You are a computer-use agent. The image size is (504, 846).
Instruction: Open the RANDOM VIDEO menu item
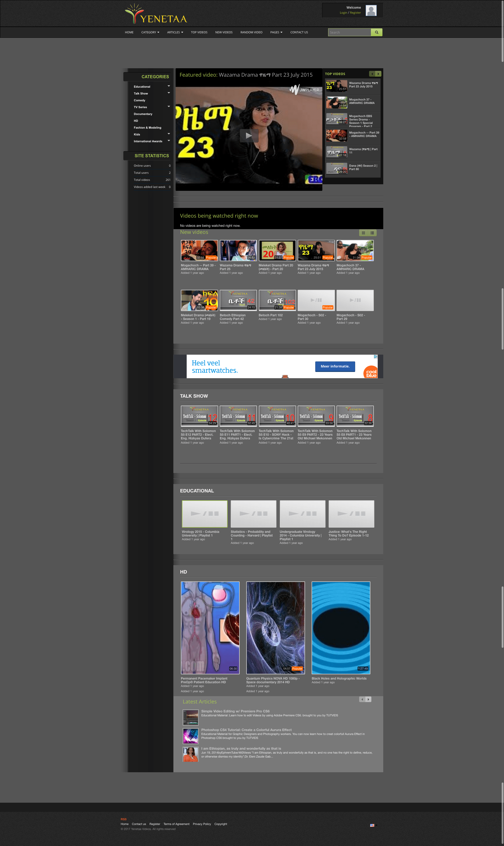(251, 32)
